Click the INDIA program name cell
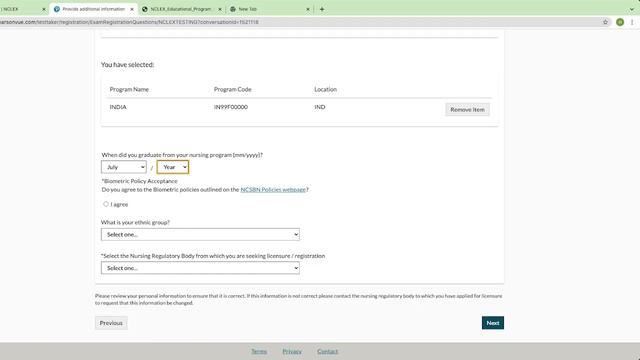Viewport: 640px width, 360px height. pyautogui.click(x=118, y=107)
